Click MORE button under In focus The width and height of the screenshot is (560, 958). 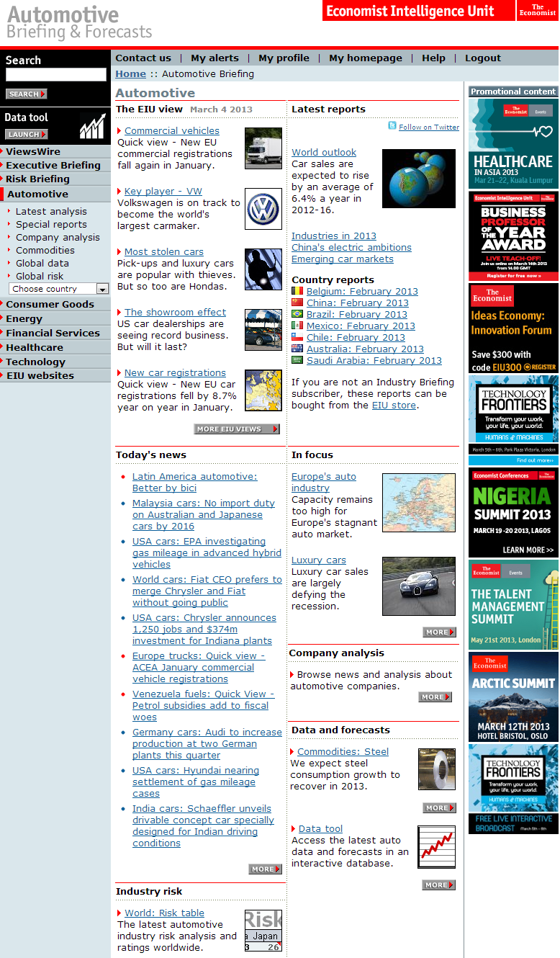point(439,632)
